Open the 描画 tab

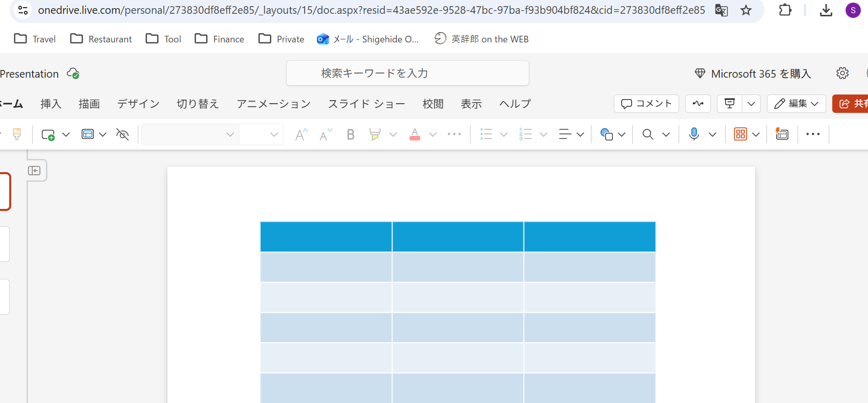89,104
